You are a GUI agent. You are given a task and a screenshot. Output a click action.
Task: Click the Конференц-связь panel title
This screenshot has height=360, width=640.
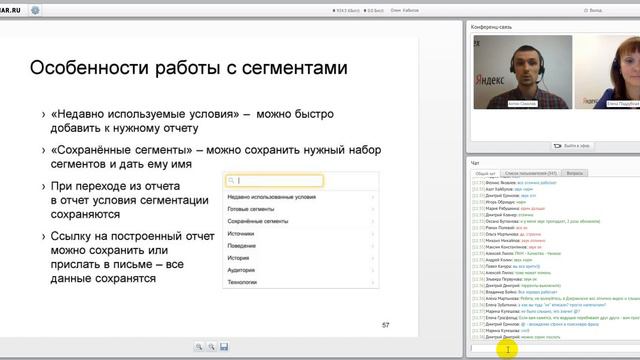491,27
